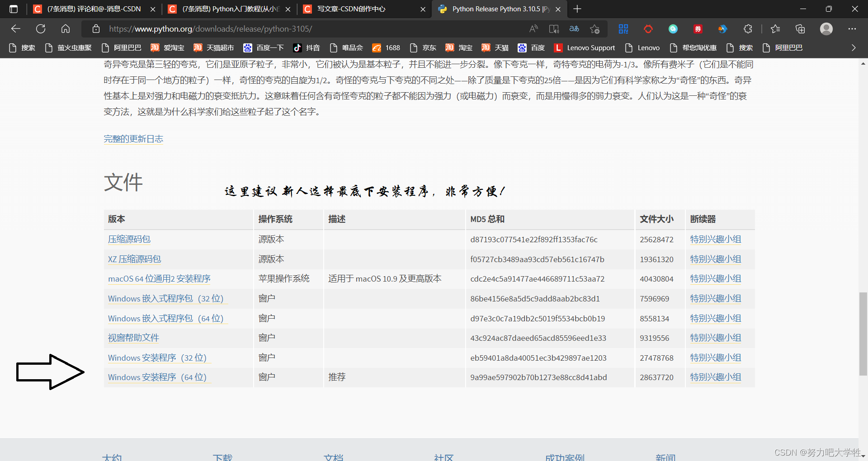Switch to the 评论和@-消息-CSDN tab
This screenshot has height=461, width=868.
coord(94,9)
